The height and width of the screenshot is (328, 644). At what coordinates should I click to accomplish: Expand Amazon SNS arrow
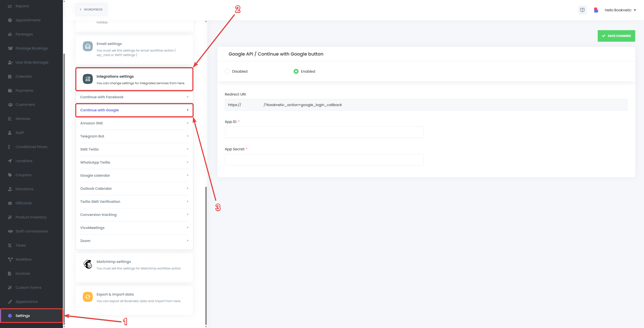pos(188,123)
